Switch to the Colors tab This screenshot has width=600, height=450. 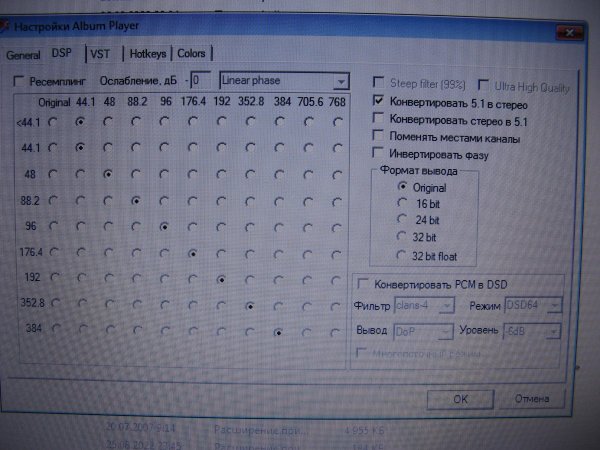point(191,53)
